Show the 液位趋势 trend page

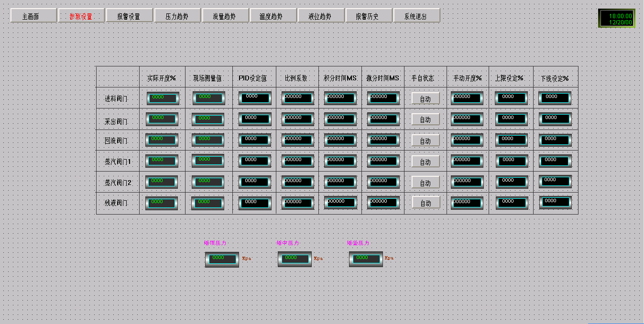pyautogui.click(x=320, y=16)
